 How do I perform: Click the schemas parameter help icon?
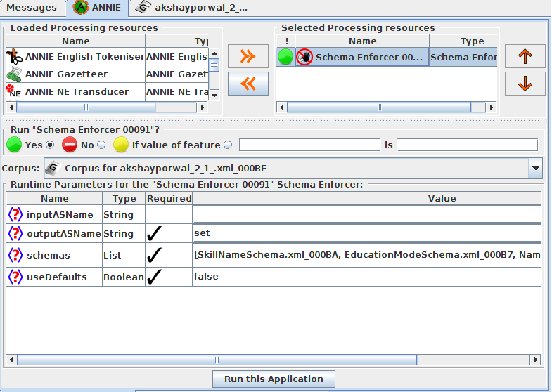coord(15,255)
